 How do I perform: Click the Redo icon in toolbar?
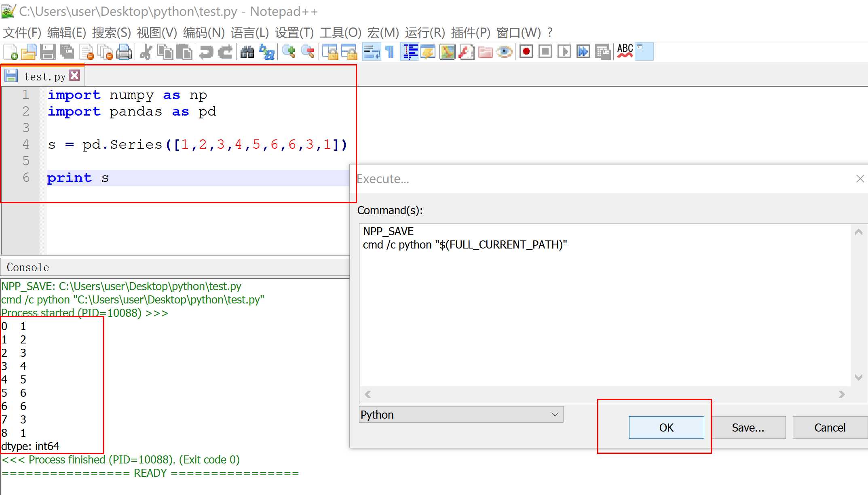pyautogui.click(x=225, y=52)
